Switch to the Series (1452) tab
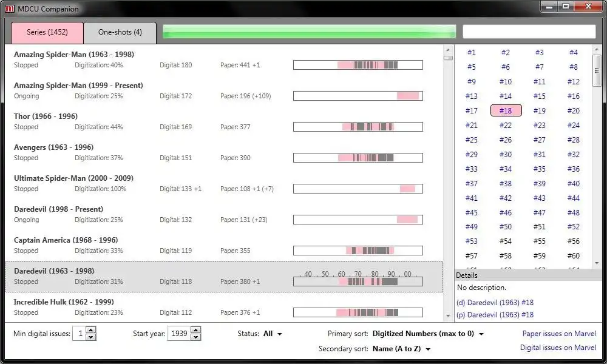This screenshot has width=607, height=364. click(47, 33)
